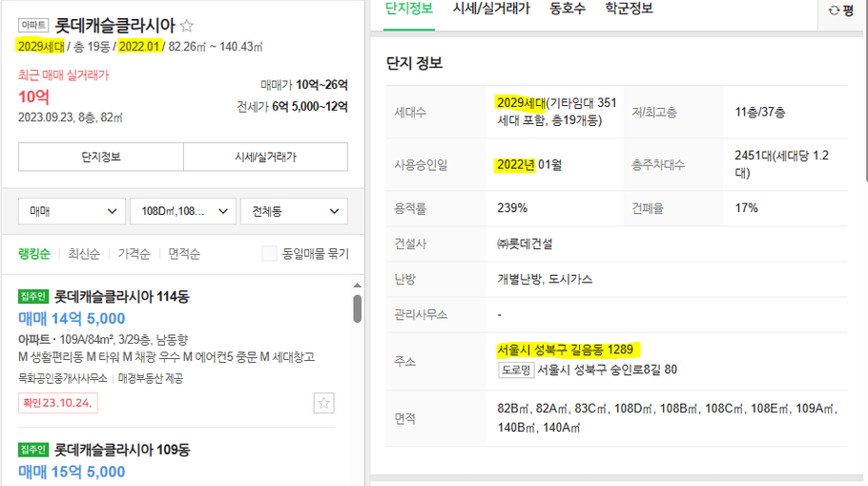This screenshot has height=486, width=868.
Task: Favorite 롯데캐슬클라시아 with the title star
Action: click(x=187, y=26)
